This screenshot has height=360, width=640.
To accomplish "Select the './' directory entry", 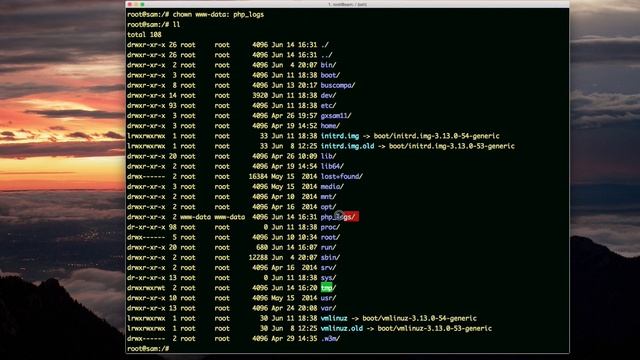I will click(x=324, y=45).
